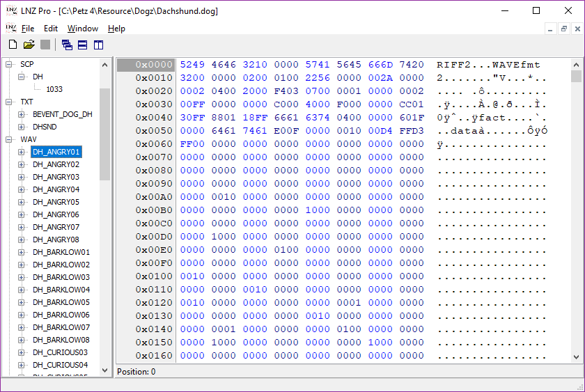Select DH_CURIOUS03 in the resource tree
Screen dimensions: 585x392
(x=60, y=352)
